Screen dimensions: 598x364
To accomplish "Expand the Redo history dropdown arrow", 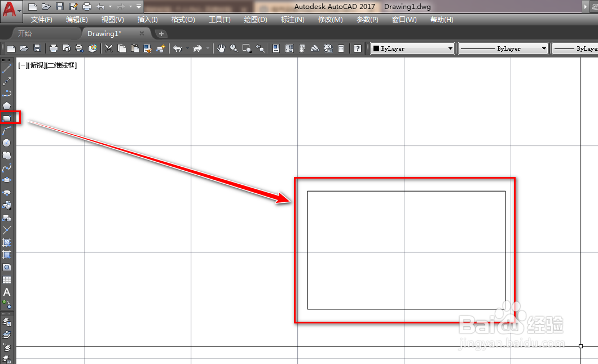I will [x=208, y=48].
